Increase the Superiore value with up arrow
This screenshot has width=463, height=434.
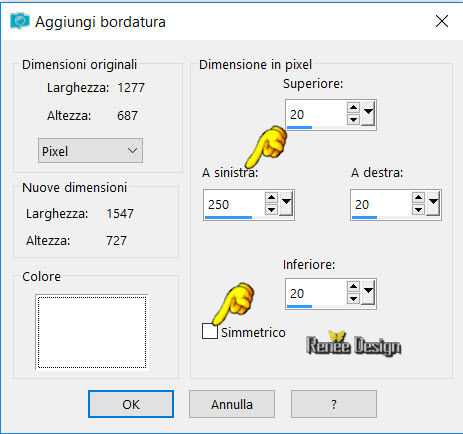(x=353, y=108)
